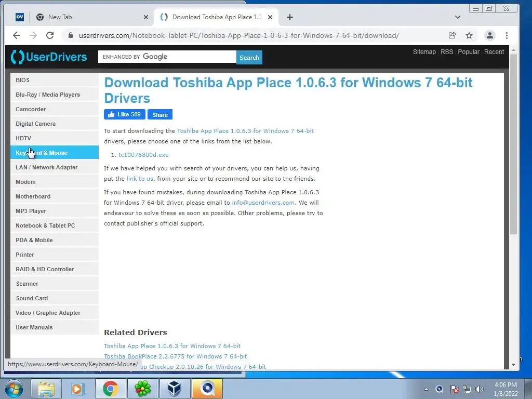This screenshot has width=532, height=399.
Task: Reload the current page
Action: pyautogui.click(x=50, y=35)
